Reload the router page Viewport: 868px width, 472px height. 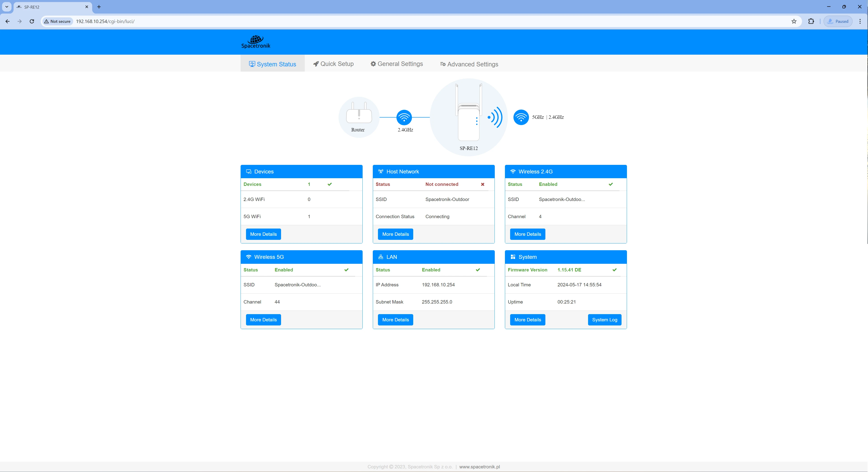tap(32, 21)
